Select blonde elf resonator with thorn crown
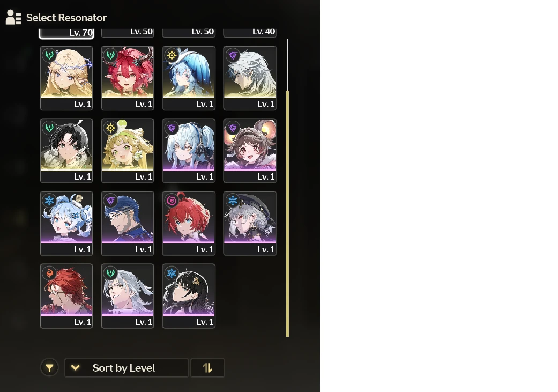Viewport: 558px width, 392px height. (66, 78)
